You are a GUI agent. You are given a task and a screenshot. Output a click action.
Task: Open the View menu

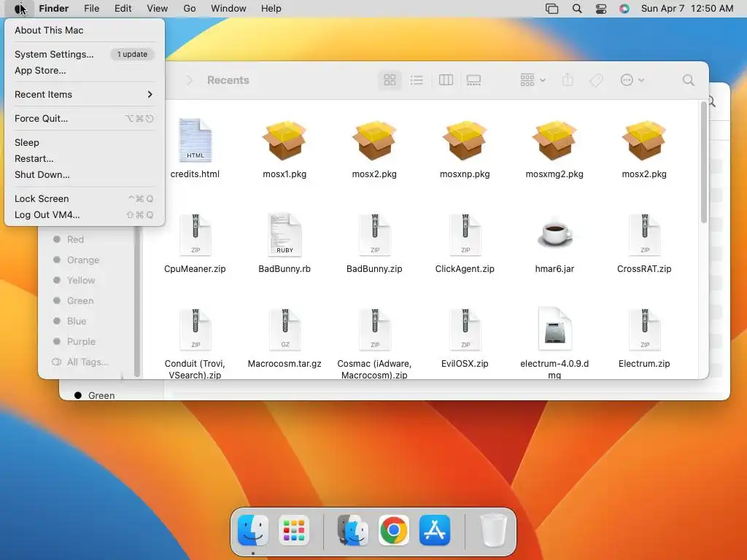coord(158,9)
